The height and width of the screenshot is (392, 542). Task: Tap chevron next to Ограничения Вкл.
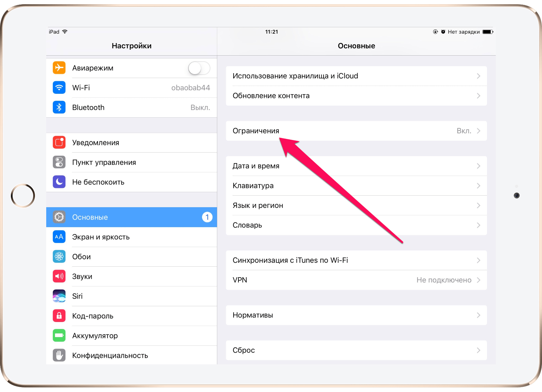click(x=479, y=131)
